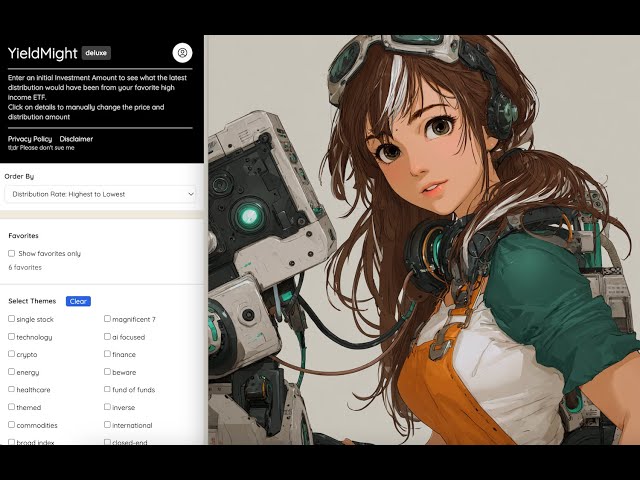Open the user account profile icon
Image resolution: width=640 pixels, height=480 pixels.
182,53
